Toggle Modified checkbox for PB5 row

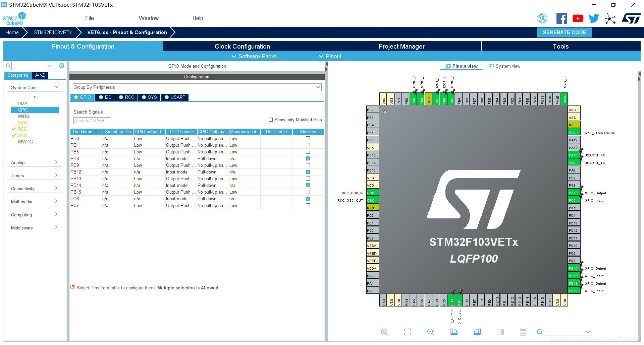pyautogui.click(x=308, y=152)
